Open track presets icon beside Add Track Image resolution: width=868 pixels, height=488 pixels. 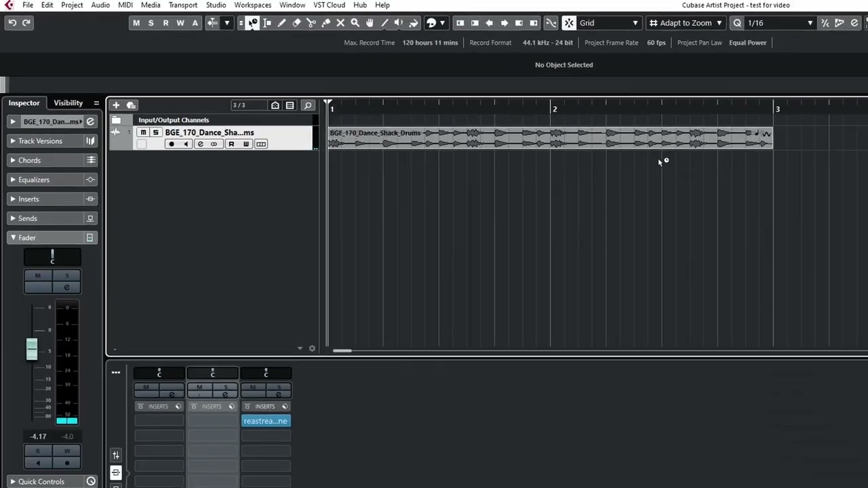[131, 105]
